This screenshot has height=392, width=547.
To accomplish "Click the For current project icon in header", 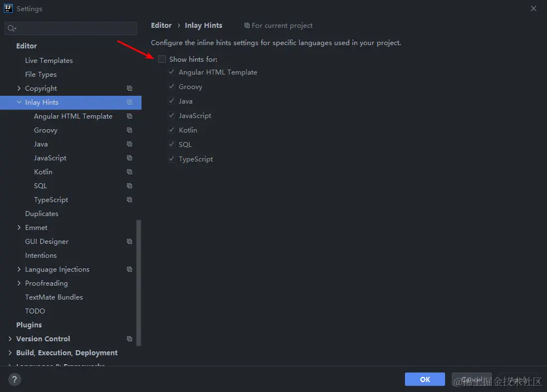I will tap(247, 26).
